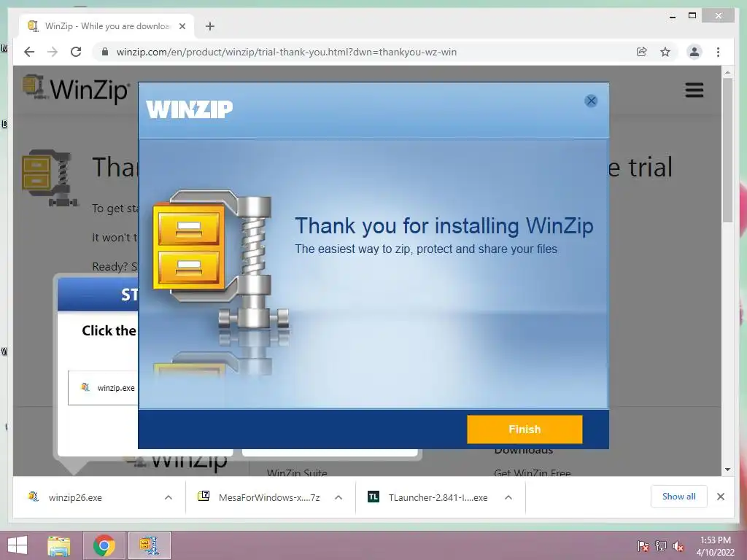Image resolution: width=747 pixels, height=560 pixels.
Task: Open winzip26.exe from downloads bar
Action: point(75,497)
